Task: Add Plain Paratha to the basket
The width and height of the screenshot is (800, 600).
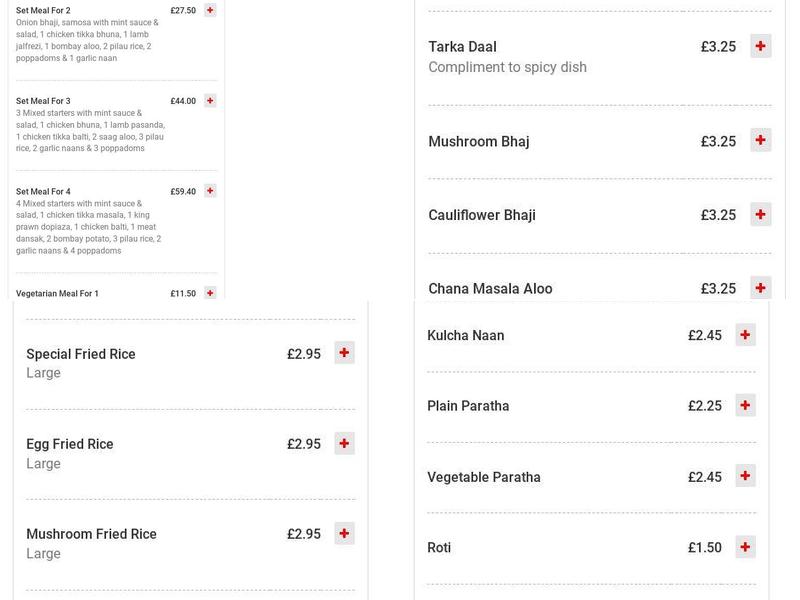Action: tap(744, 406)
